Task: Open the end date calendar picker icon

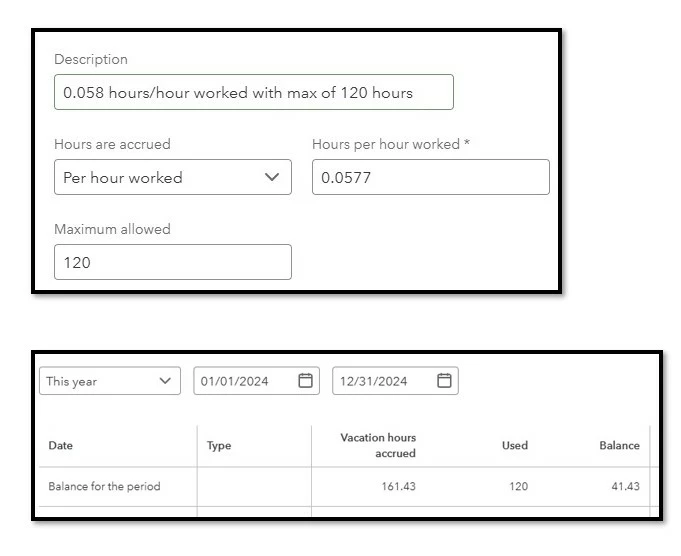Action: (x=444, y=381)
